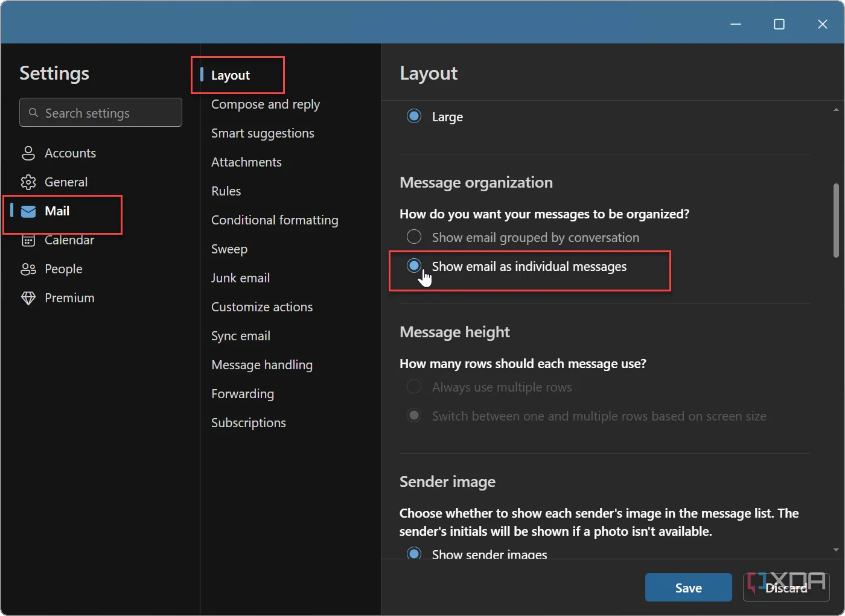This screenshot has height=616, width=845.
Task: Choose the Large radio option
Action: (x=414, y=116)
